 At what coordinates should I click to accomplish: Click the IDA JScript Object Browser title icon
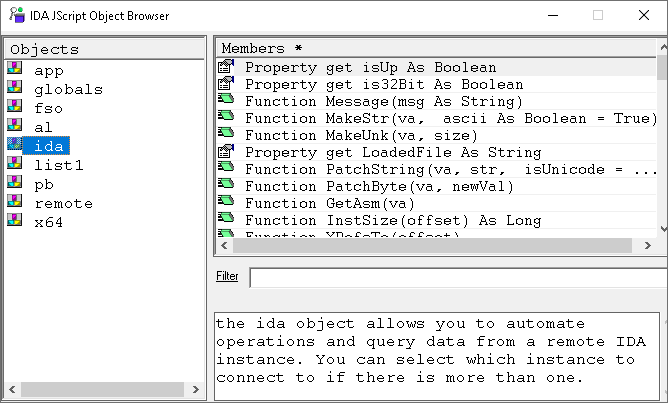[17, 15]
